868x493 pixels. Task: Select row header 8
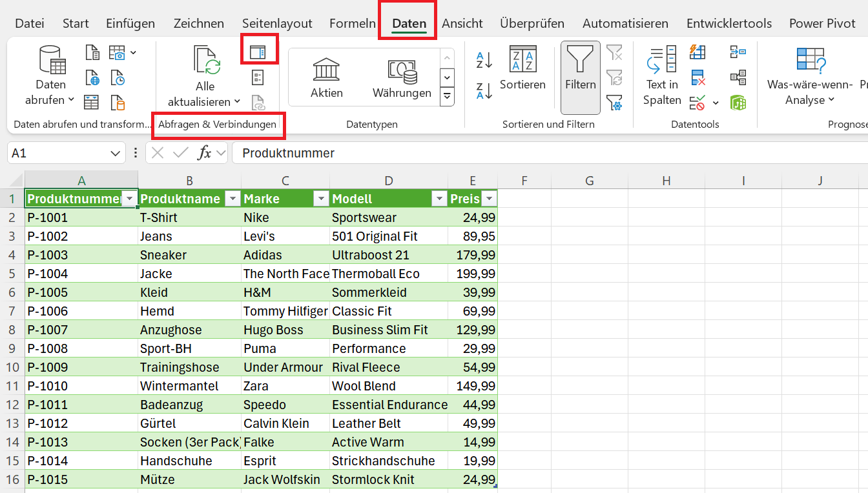point(12,330)
